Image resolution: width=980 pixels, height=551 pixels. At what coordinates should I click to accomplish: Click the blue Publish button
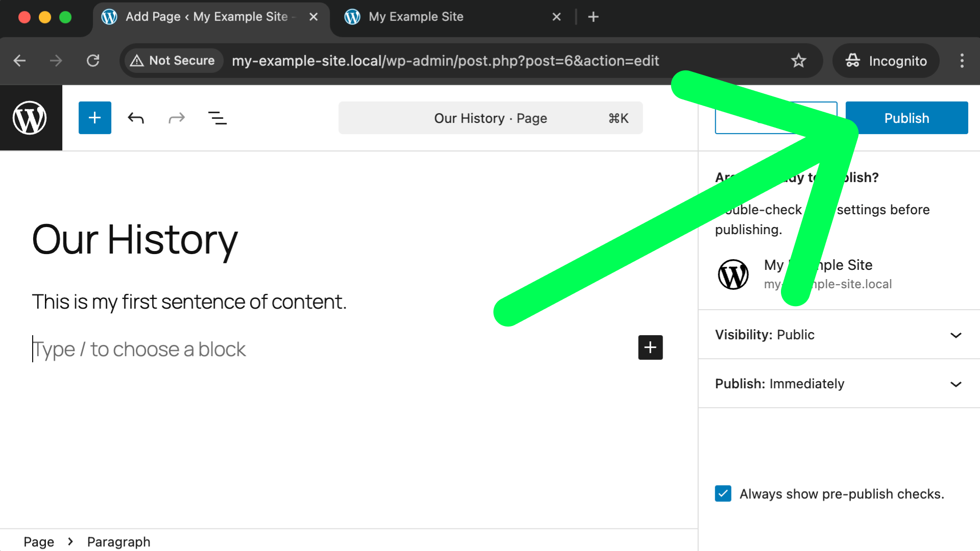coord(906,118)
